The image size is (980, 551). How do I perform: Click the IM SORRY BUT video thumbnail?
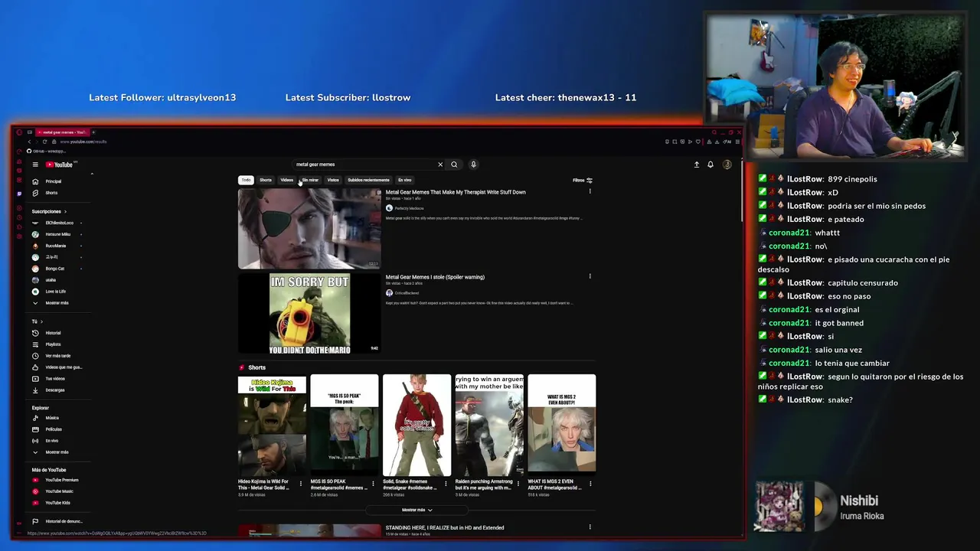(x=309, y=314)
